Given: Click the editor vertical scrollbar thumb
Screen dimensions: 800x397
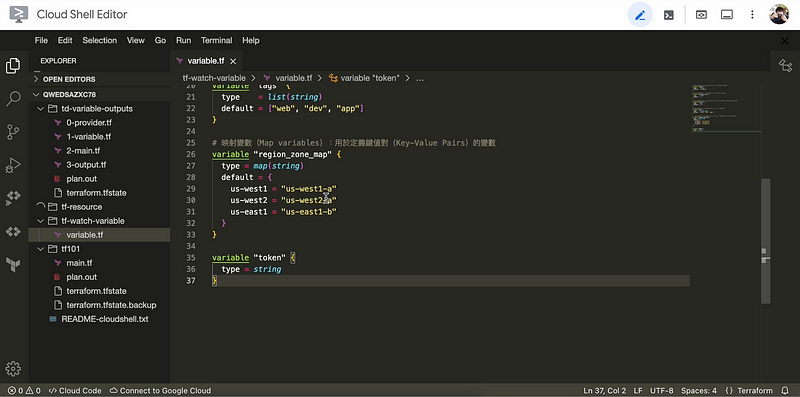Looking at the screenshot, I should pos(765,241).
